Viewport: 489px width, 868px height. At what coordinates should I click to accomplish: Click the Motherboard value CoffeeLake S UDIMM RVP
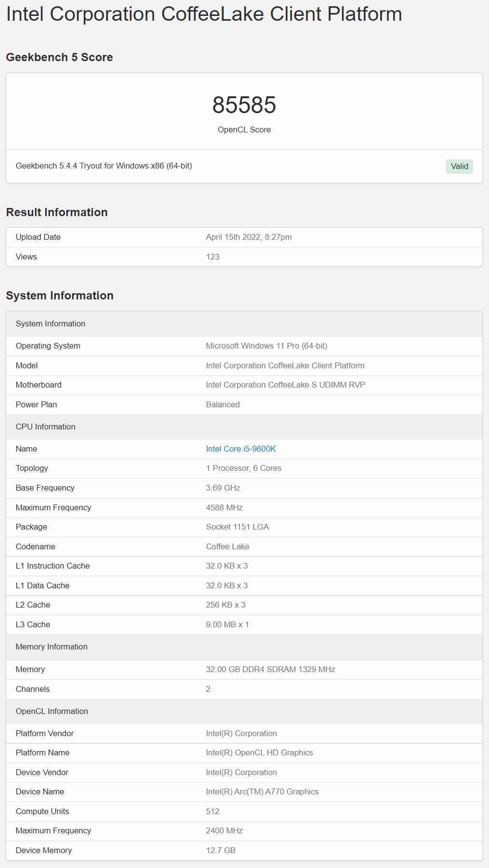point(285,385)
